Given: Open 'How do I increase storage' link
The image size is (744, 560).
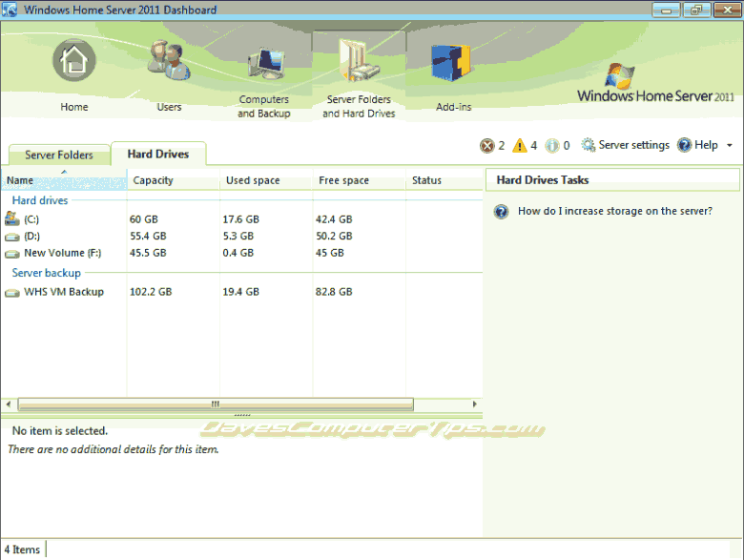Looking at the screenshot, I should (x=615, y=211).
